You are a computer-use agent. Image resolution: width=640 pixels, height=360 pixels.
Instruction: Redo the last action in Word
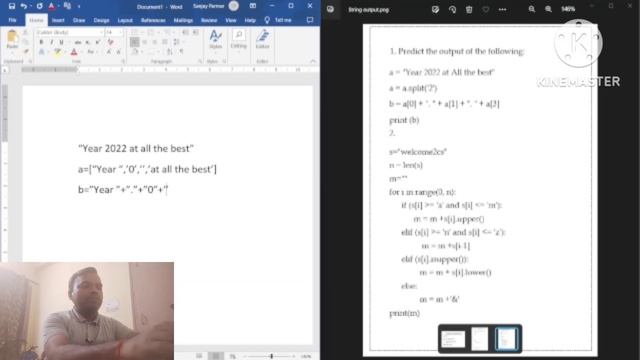39,6
